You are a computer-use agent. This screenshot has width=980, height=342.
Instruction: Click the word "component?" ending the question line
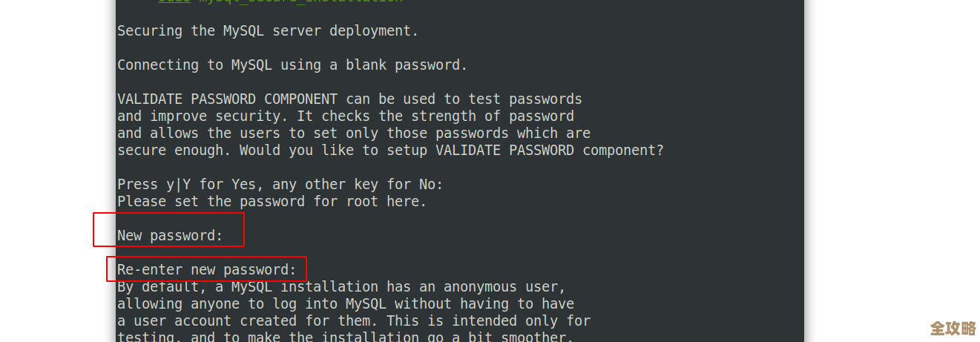point(622,150)
